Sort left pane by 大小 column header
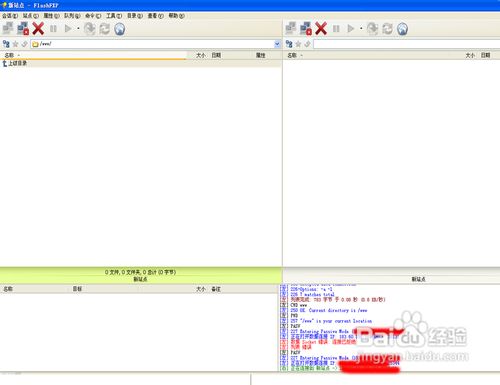 click(200, 55)
